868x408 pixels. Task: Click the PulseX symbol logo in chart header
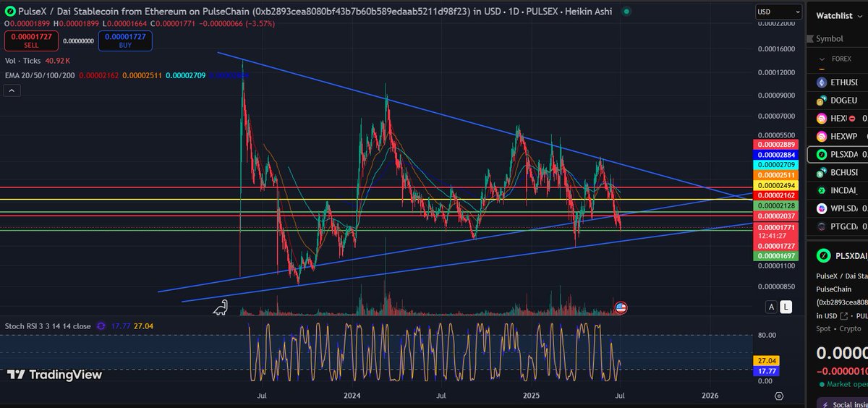point(9,12)
